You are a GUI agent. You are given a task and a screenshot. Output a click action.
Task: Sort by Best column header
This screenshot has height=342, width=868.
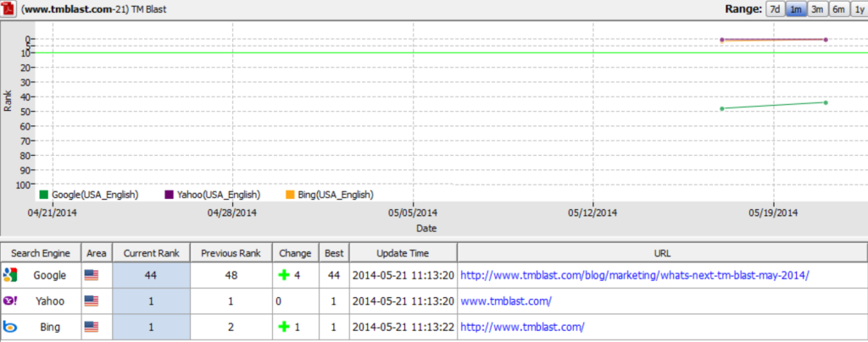[x=334, y=253]
